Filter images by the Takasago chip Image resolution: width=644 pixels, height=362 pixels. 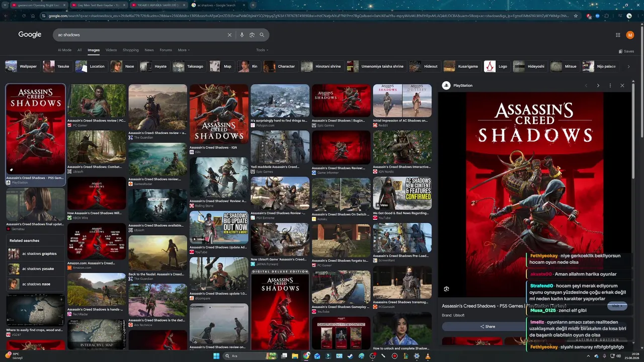(x=189, y=66)
